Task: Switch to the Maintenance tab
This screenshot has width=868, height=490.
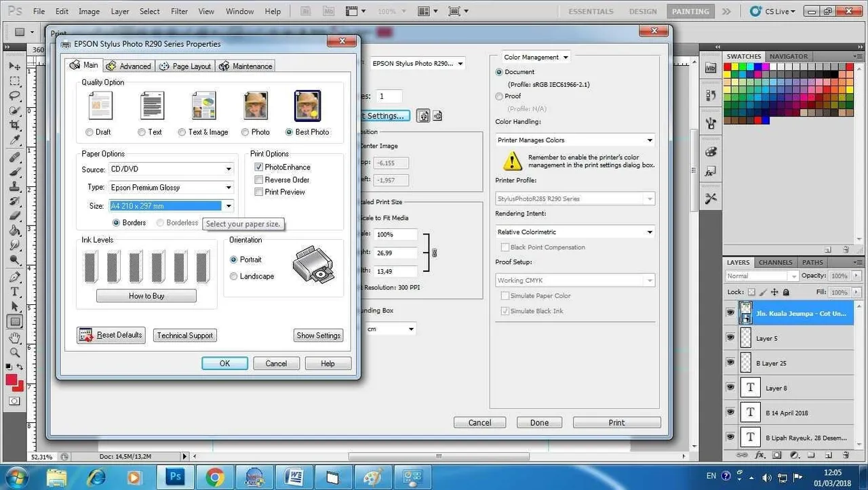Action: 245,66
